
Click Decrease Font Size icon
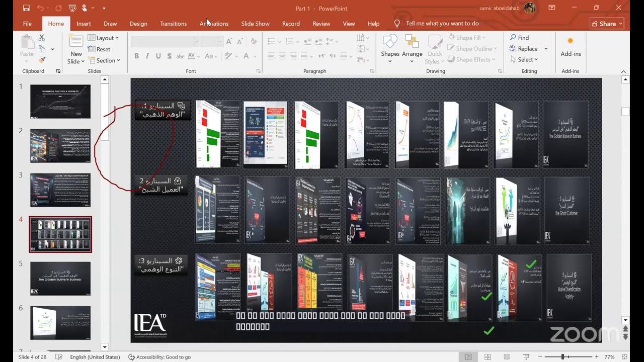pos(239,42)
